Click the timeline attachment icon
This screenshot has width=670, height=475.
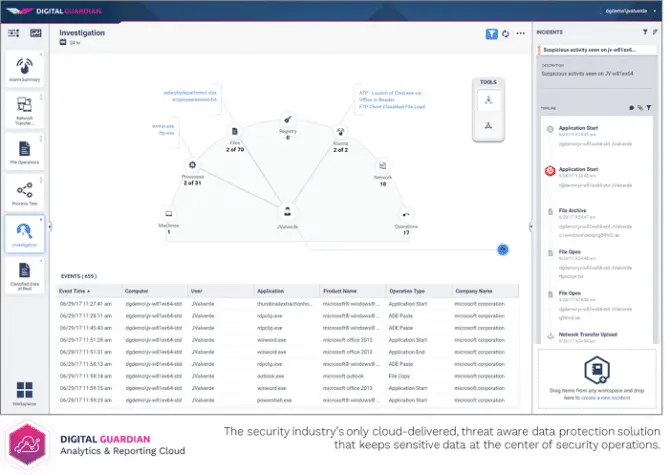click(x=640, y=108)
